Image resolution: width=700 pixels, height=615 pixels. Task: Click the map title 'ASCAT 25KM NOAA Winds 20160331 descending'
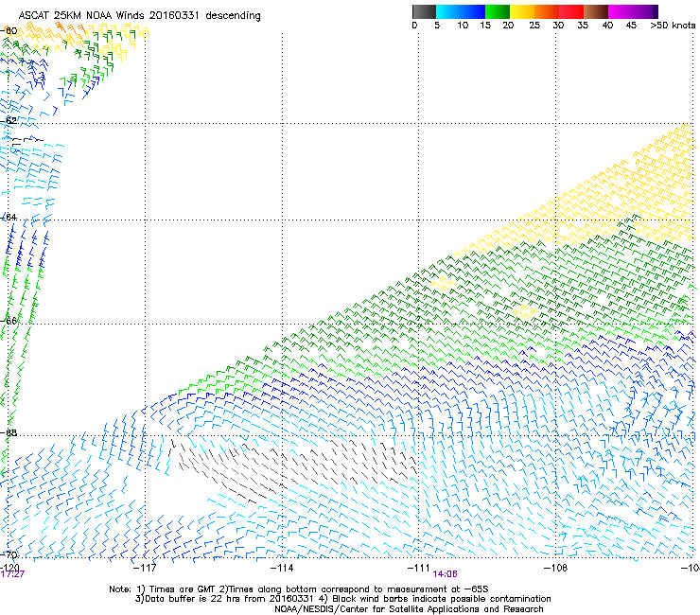(139, 16)
